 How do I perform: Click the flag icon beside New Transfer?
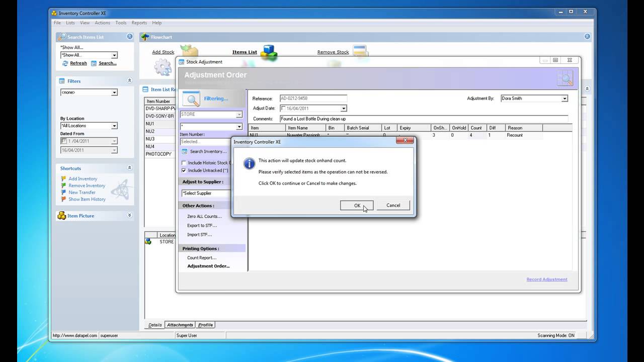pos(63,192)
